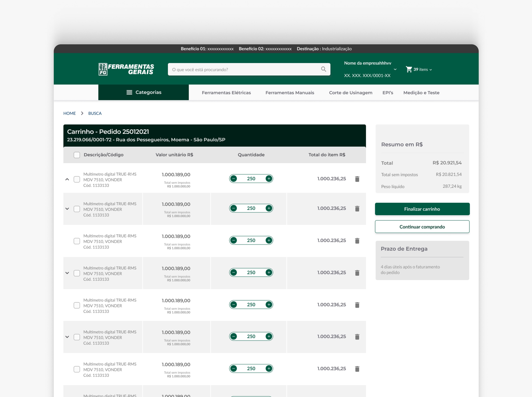This screenshot has height=397, width=532.
Task: Increase quantity of the first cart item
Action: (269, 178)
